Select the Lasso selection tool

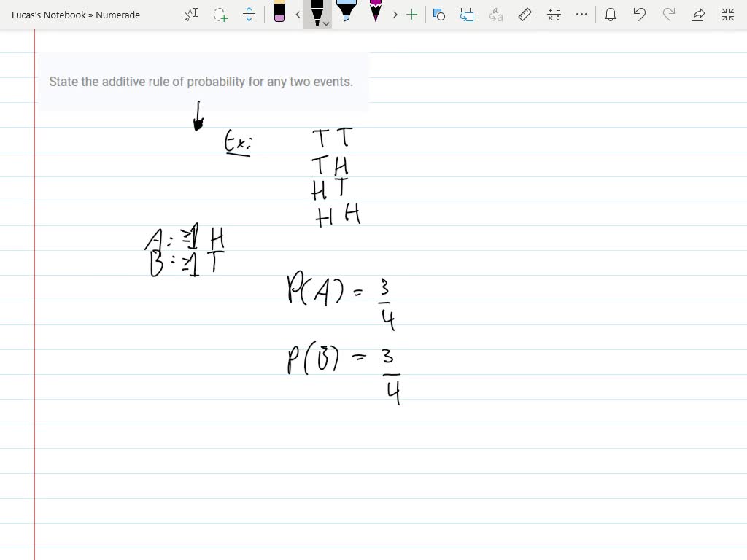tap(220, 15)
